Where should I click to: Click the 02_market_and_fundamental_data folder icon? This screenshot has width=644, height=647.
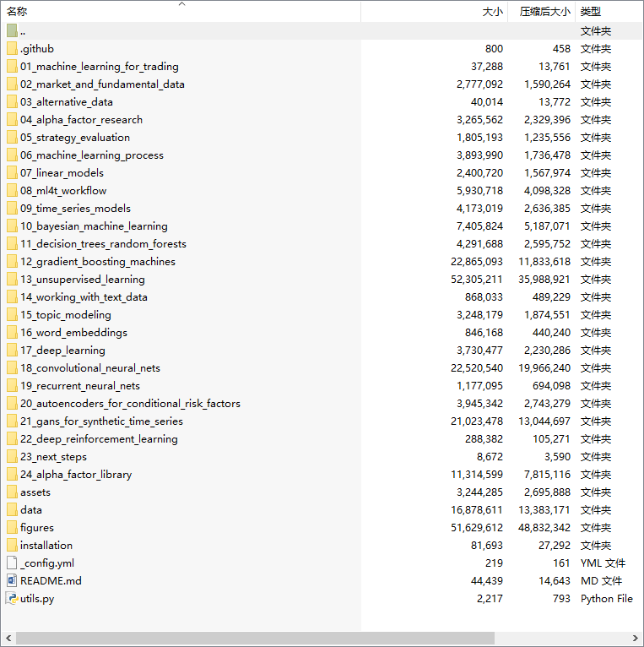12,84
